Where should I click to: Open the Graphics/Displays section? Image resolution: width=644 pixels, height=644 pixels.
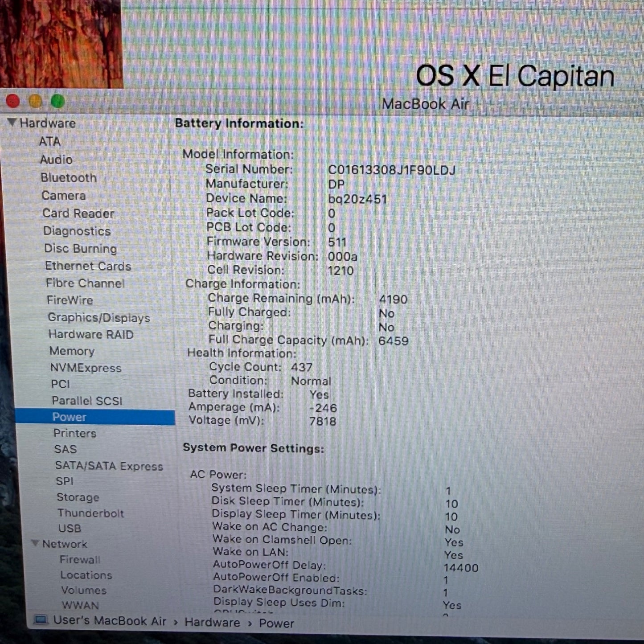[98, 317]
